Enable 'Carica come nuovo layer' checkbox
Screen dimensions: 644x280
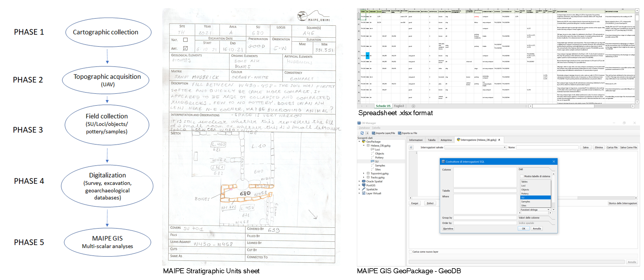coord(411,252)
